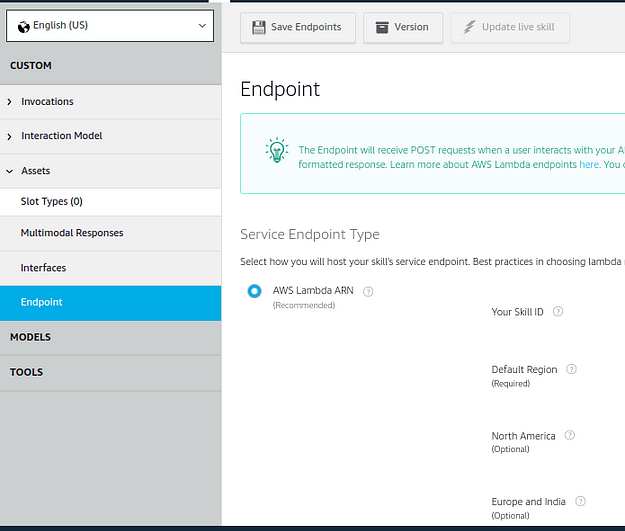Select the AWS Lambda ARN radio button
Viewport: 625px width, 531px height.
(254, 291)
